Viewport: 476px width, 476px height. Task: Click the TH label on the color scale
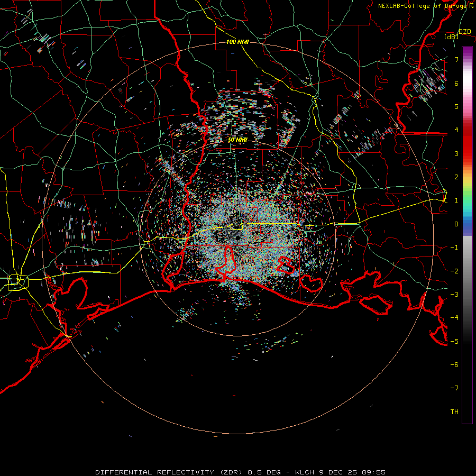click(x=454, y=412)
